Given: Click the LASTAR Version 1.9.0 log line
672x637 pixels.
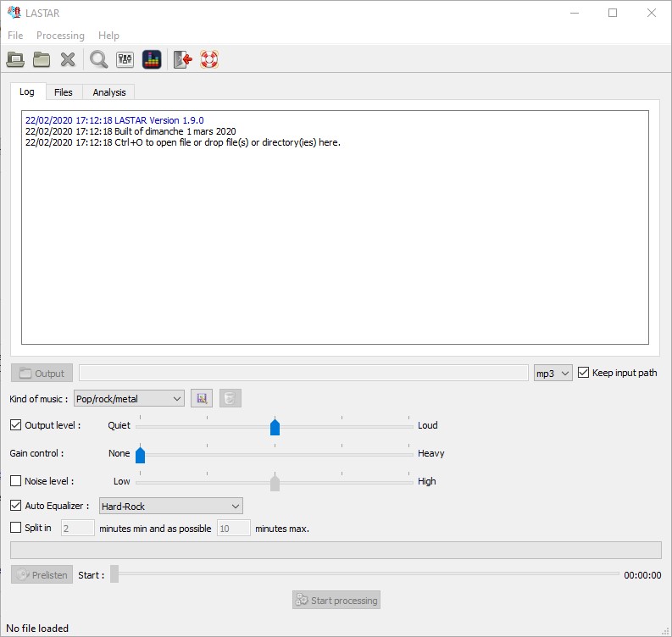Looking at the screenshot, I should pos(114,120).
